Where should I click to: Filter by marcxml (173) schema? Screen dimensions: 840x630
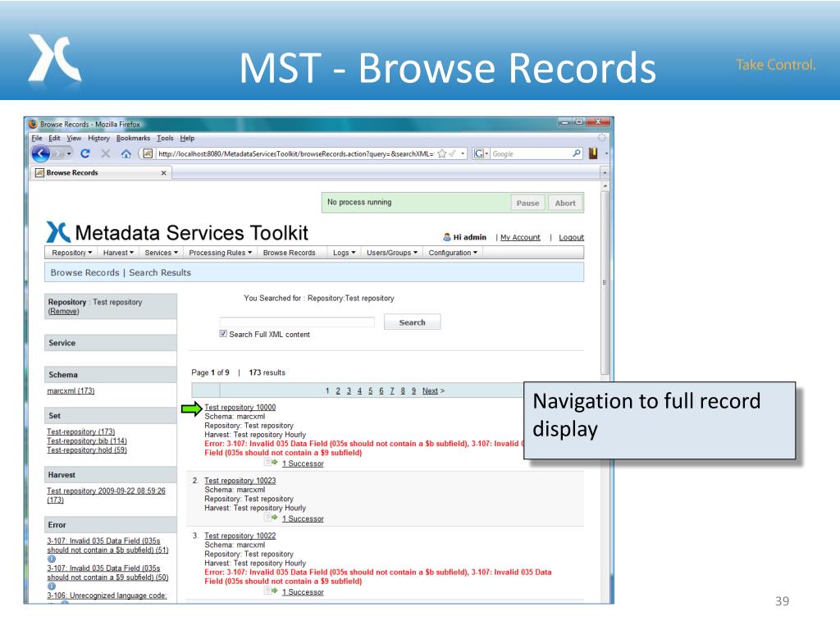click(71, 390)
